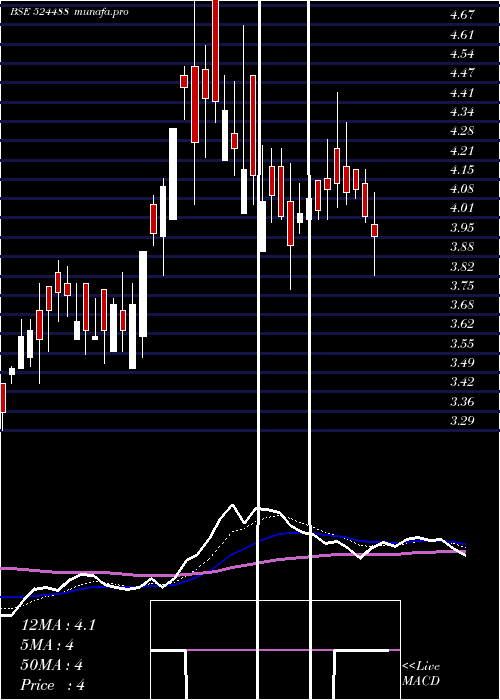Image resolution: width=500 pixels, height=700 pixels.
Task: Select the 4.08 price axis label
Action: tap(462, 189)
